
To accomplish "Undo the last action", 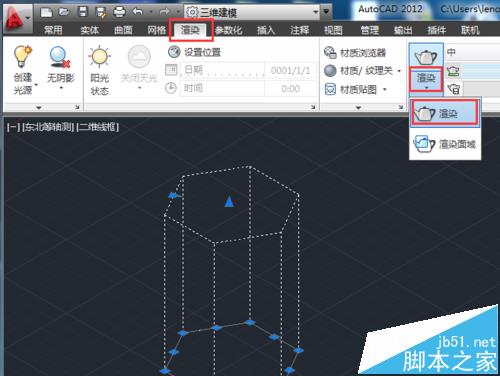I will (137, 12).
